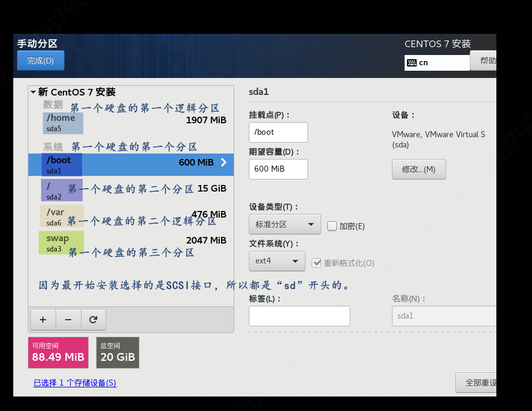The image size is (532, 411).
Task: Click the 期望容量 600 MiB input field
Action: coord(278,169)
